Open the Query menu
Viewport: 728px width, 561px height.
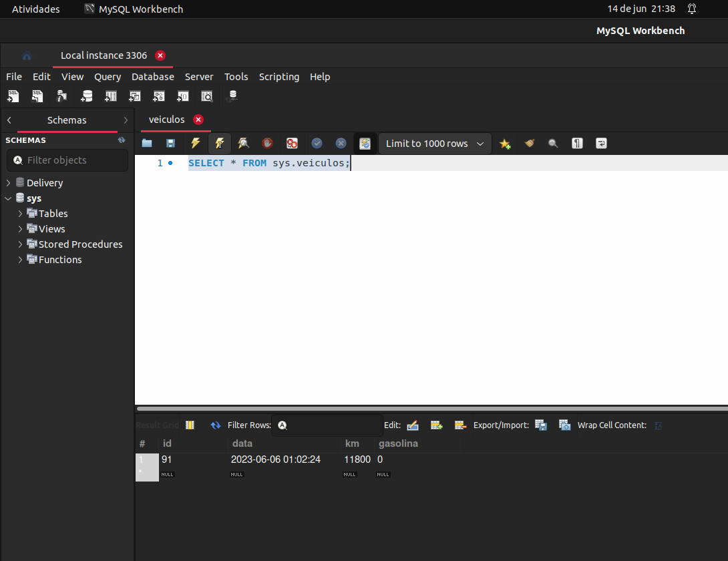pyautogui.click(x=108, y=77)
